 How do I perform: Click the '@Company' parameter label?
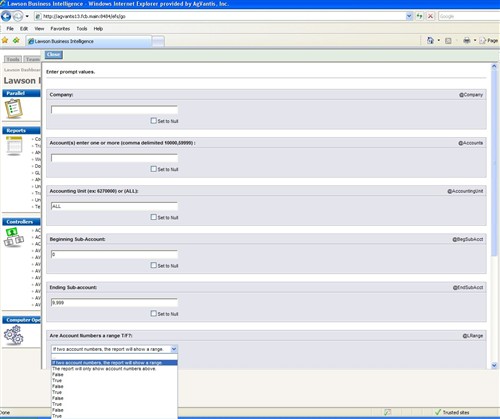click(471, 95)
